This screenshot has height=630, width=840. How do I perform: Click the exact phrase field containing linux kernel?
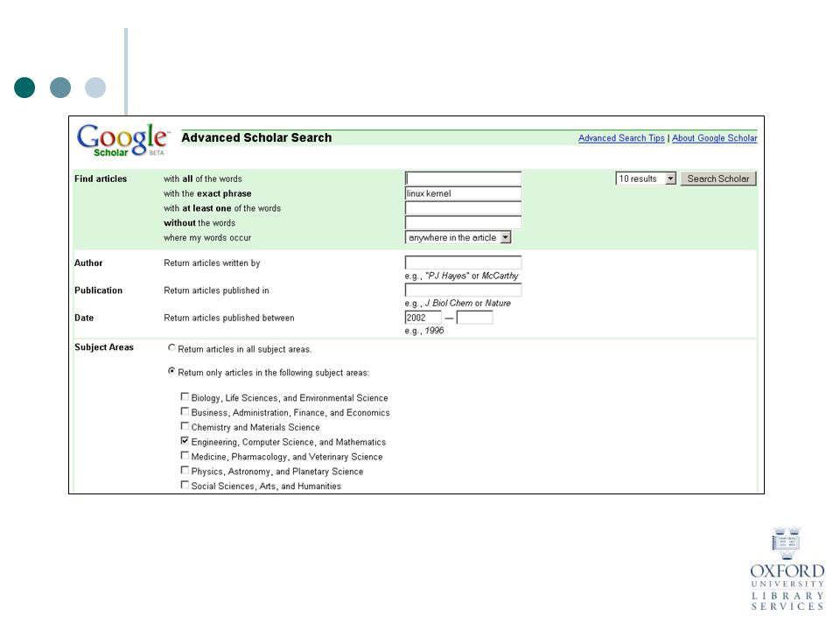463,193
